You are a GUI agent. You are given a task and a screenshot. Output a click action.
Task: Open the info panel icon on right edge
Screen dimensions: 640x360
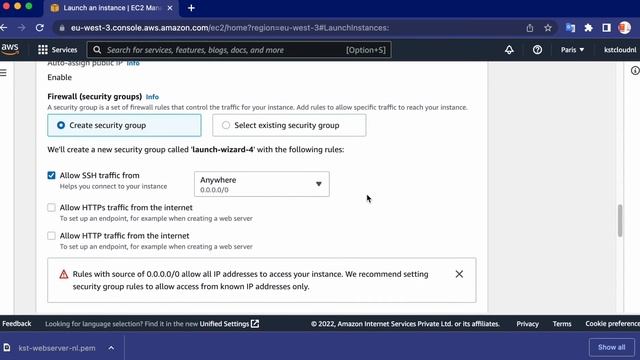(635, 70)
